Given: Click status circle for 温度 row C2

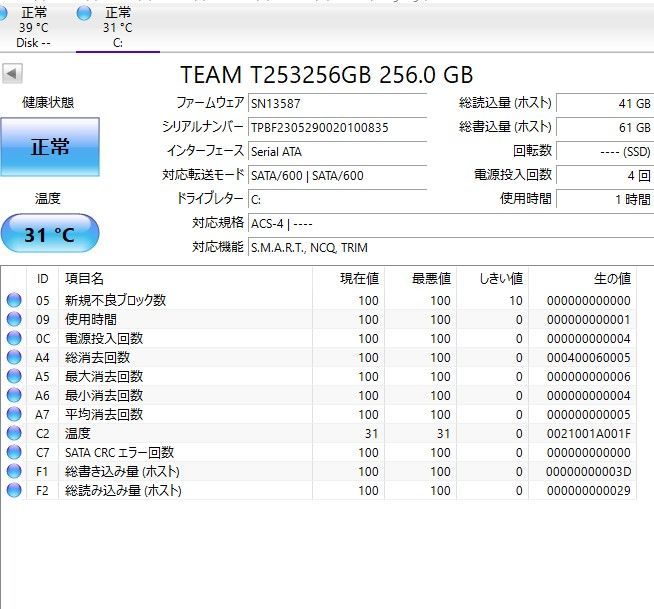Looking at the screenshot, I should click(x=14, y=433).
